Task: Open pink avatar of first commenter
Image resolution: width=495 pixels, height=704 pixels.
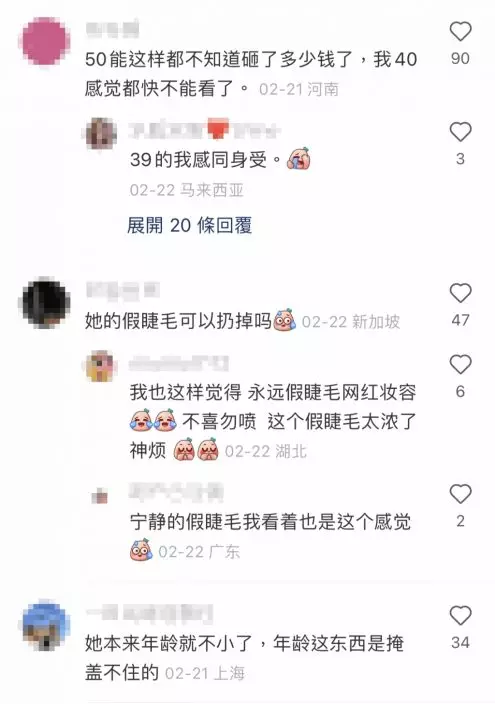Action: click(x=46, y=41)
